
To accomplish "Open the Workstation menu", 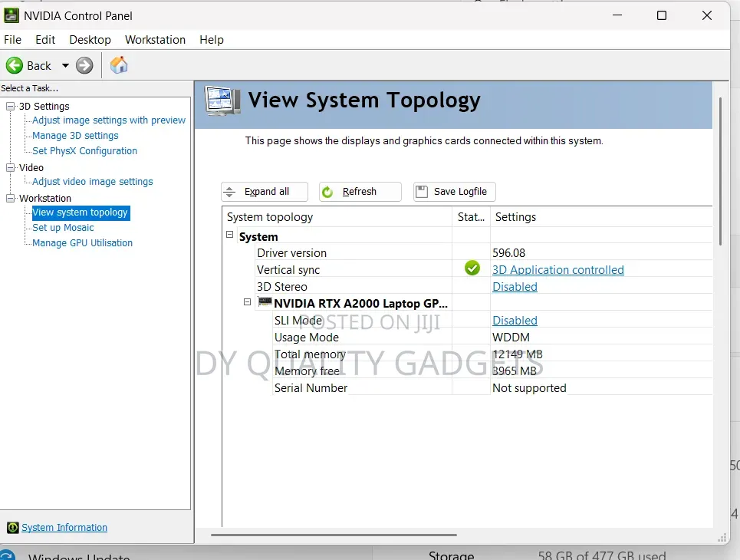I will point(155,40).
